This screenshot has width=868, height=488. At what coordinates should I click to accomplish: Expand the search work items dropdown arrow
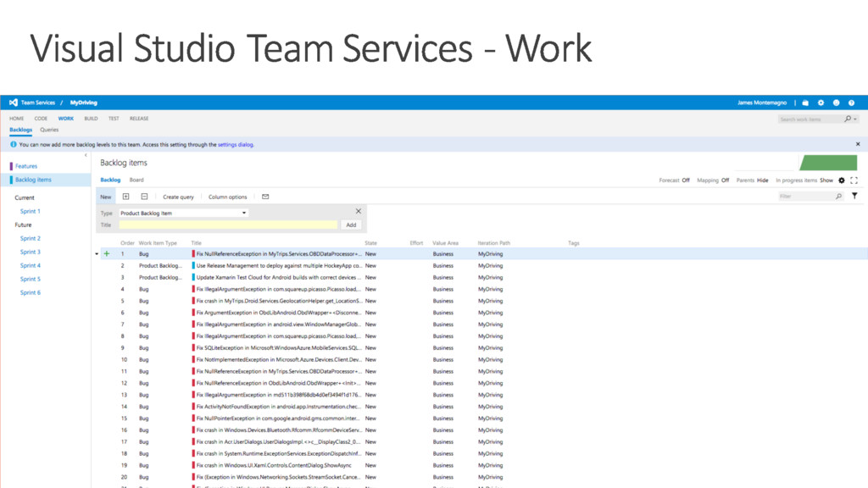click(855, 119)
